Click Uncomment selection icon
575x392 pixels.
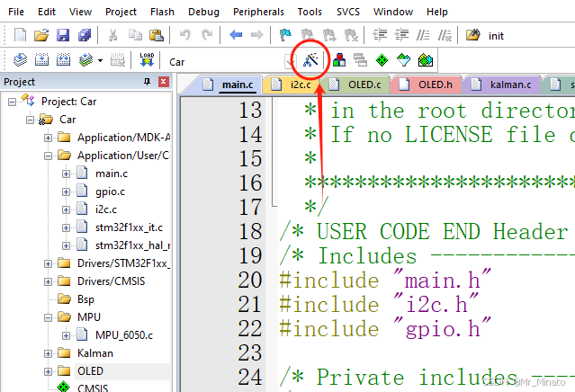(445, 35)
